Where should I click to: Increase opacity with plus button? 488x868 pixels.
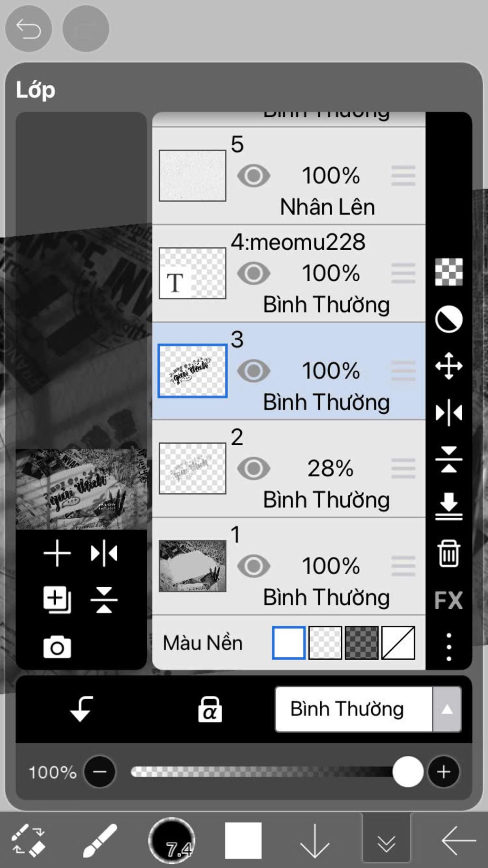pyautogui.click(x=444, y=772)
